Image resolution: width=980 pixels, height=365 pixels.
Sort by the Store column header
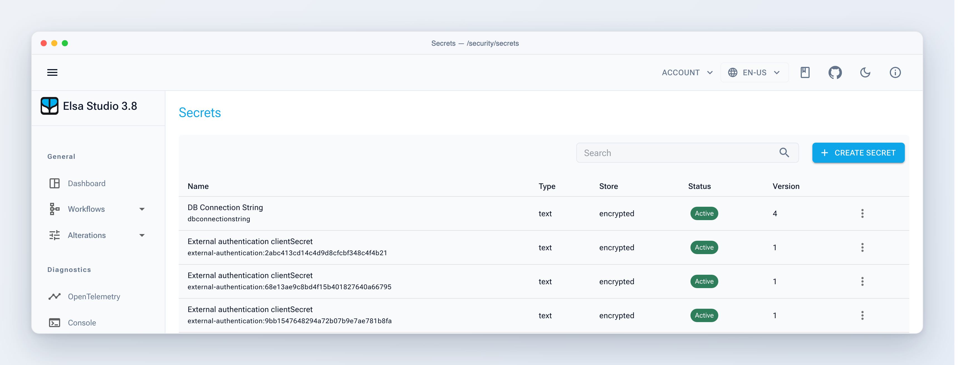click(608, 186)
